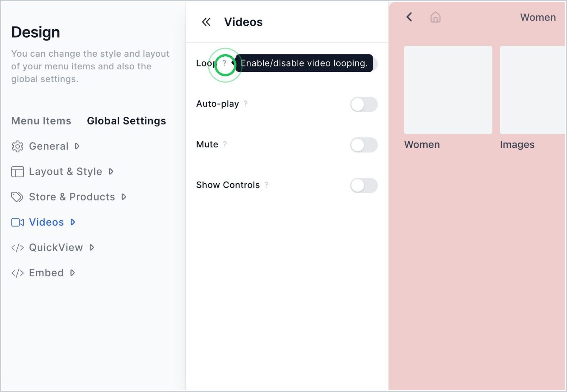Expand the Videos arrow

73,222
